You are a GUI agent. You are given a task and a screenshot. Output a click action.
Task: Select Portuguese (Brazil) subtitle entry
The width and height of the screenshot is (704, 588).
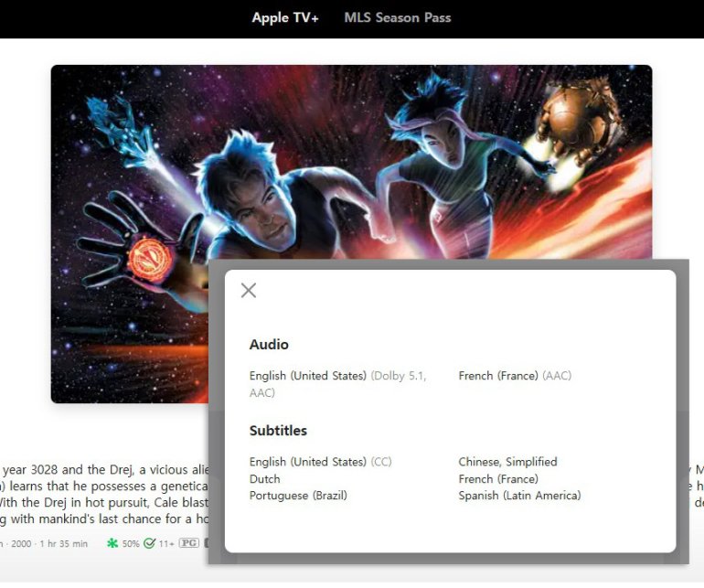tap(298, 496)
